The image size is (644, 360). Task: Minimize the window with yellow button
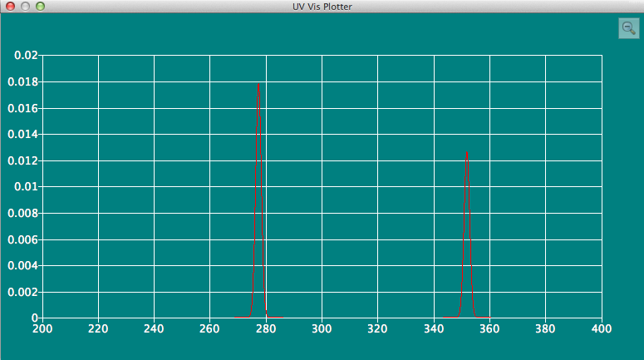point(26,7)
